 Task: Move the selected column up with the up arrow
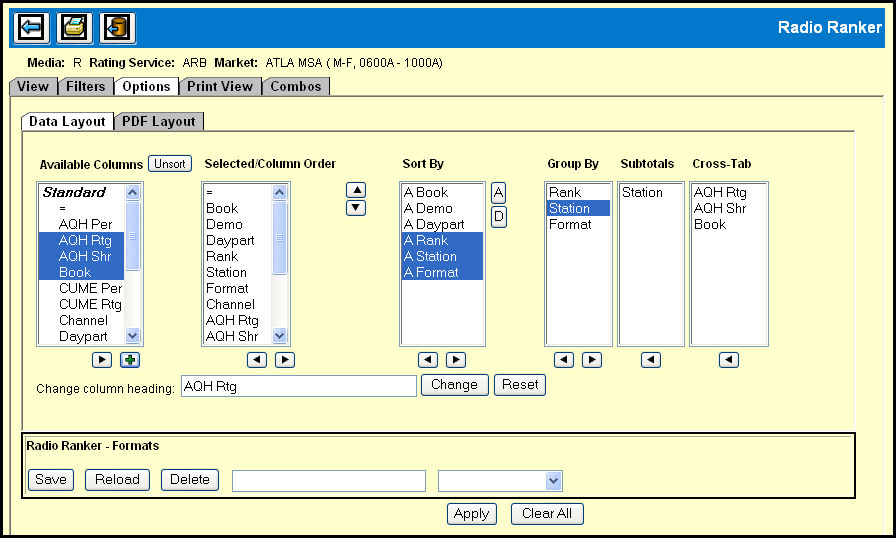coord(356,190)
